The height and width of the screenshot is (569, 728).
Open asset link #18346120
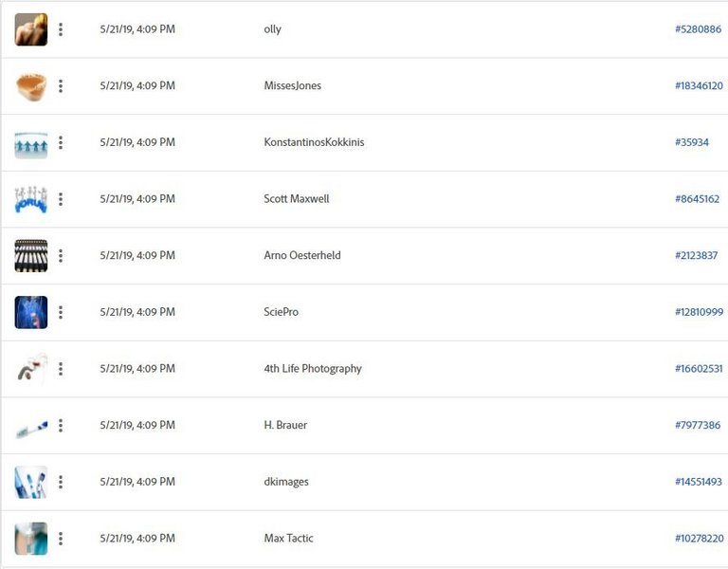[x=699, y=86]
